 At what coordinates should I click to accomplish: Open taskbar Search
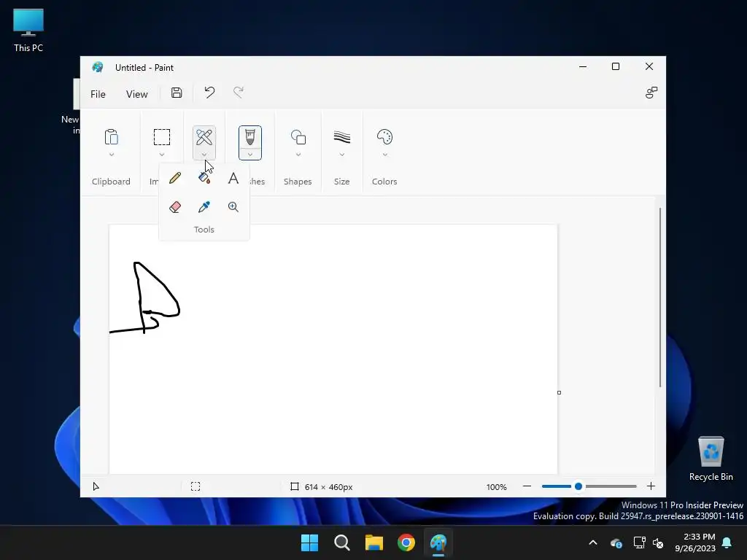pyautogui.click(x=342, y=542)
